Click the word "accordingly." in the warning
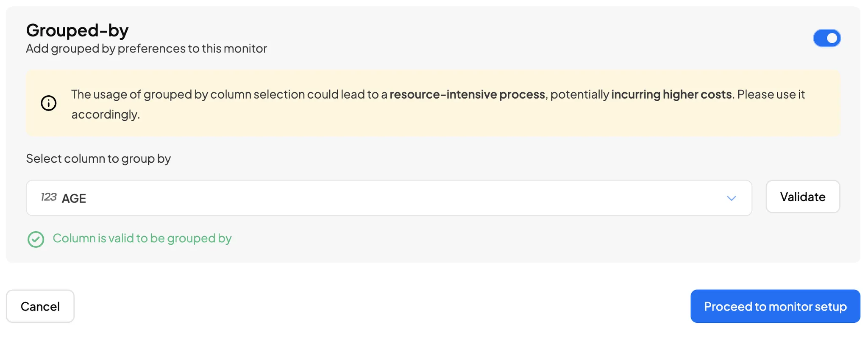This screenshot has width=868, height=338. click(x=105, y=114)
